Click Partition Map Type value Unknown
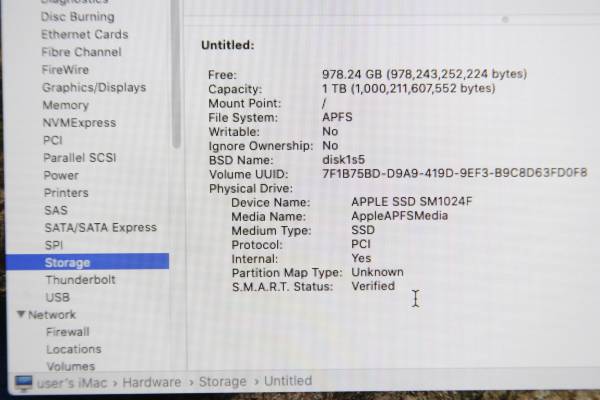600x400 pixels. (377, 272)
